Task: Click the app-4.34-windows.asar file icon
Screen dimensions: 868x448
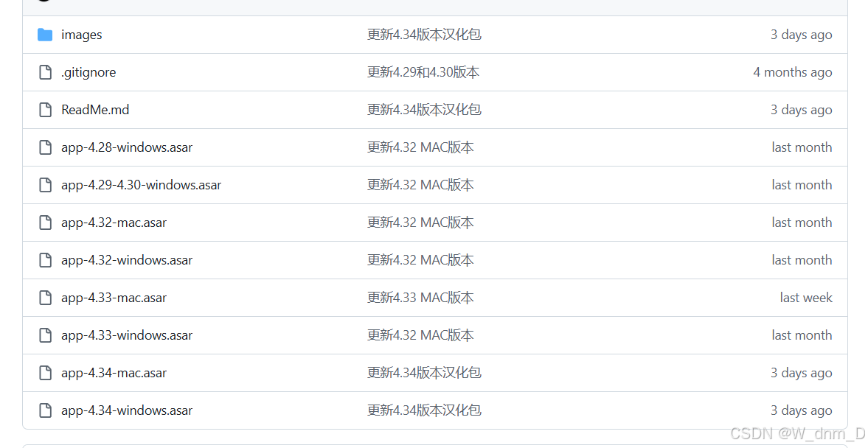Action: tap(46, 410)
